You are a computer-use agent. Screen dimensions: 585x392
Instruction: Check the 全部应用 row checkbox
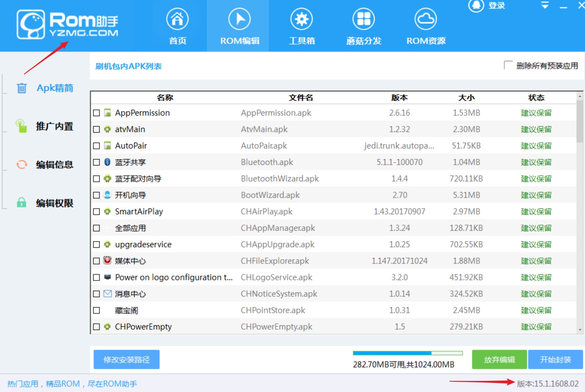[x=96, y=228]
